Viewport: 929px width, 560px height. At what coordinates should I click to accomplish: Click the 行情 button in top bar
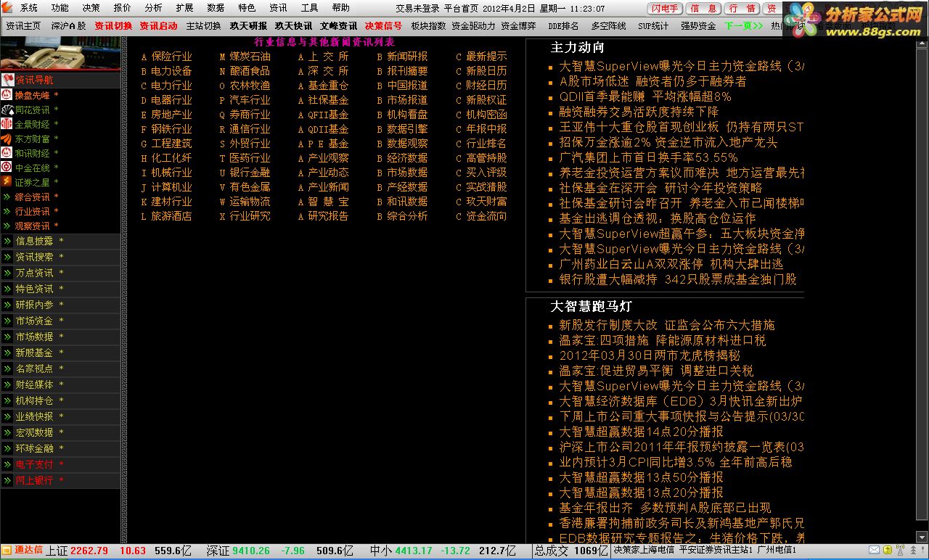pyautogui.click(x=741, y=9)
